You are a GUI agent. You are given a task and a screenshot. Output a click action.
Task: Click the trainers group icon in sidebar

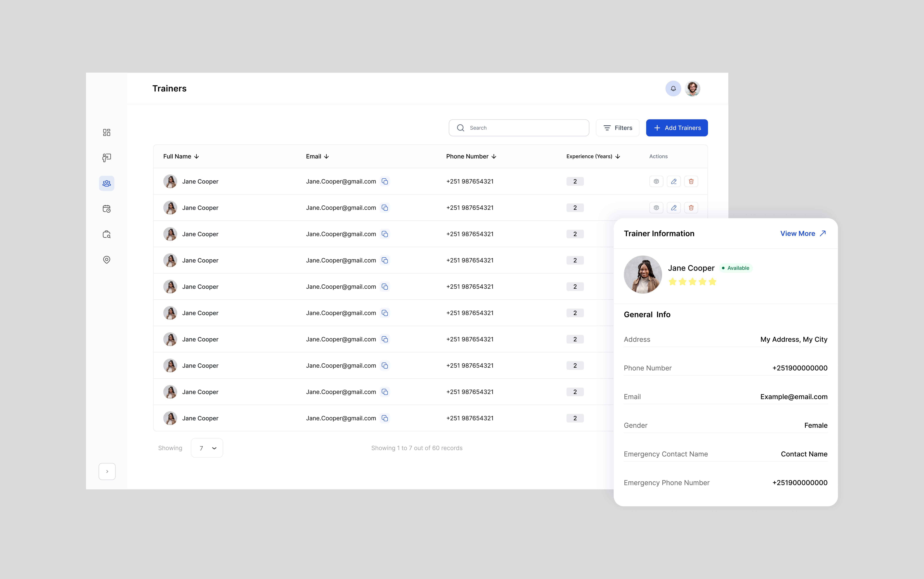[x=107, y=183]
